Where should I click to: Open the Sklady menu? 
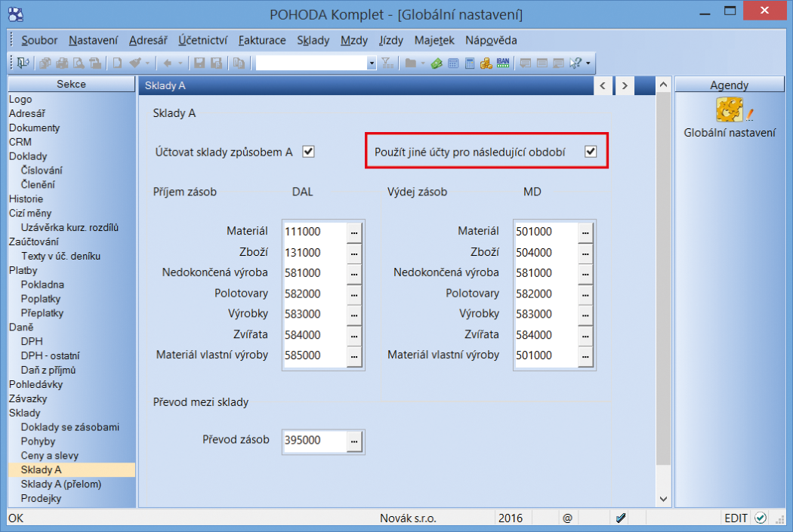click(313, 41)
